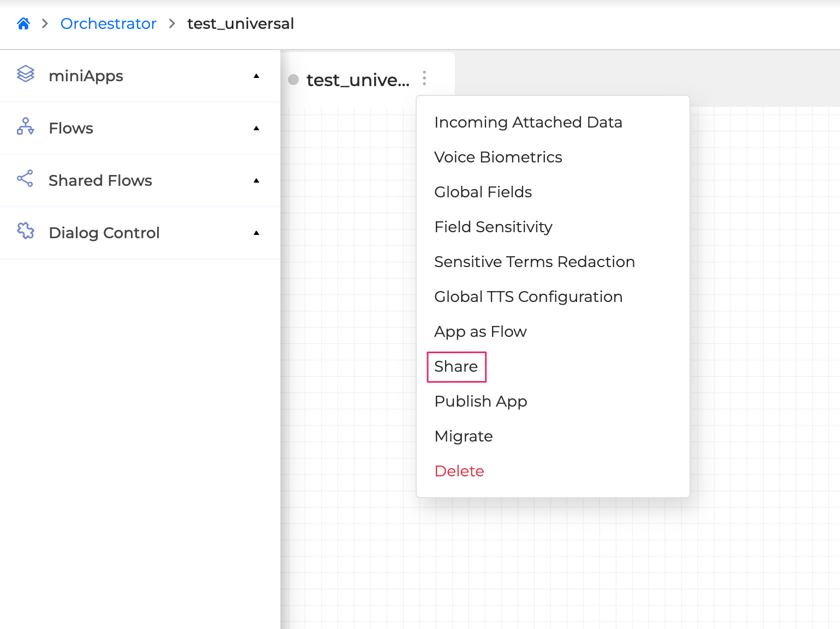Open Dialog Control via its puzzle icon
This screenshot has height=629, width=840.
25,232
